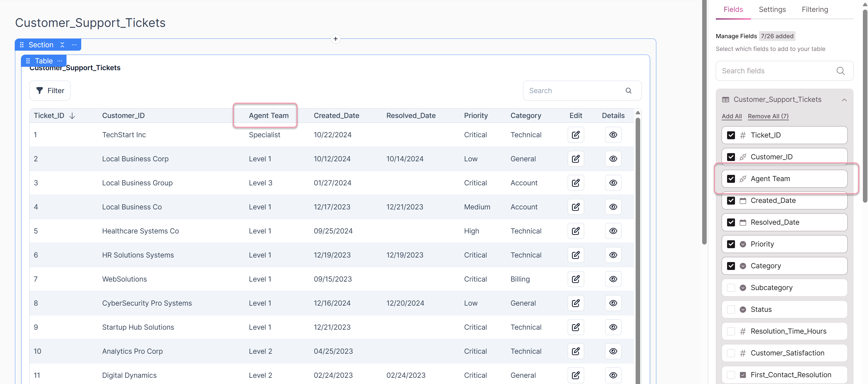Uncheck the Priority field checkbox

pyautogui.click(x=731, y=244)
